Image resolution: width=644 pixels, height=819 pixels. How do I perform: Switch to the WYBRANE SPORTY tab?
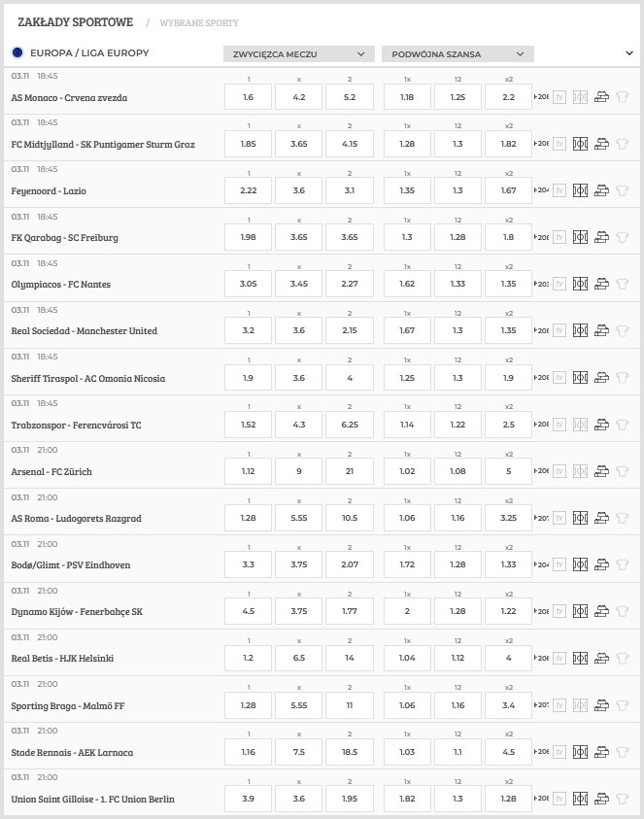200,20
